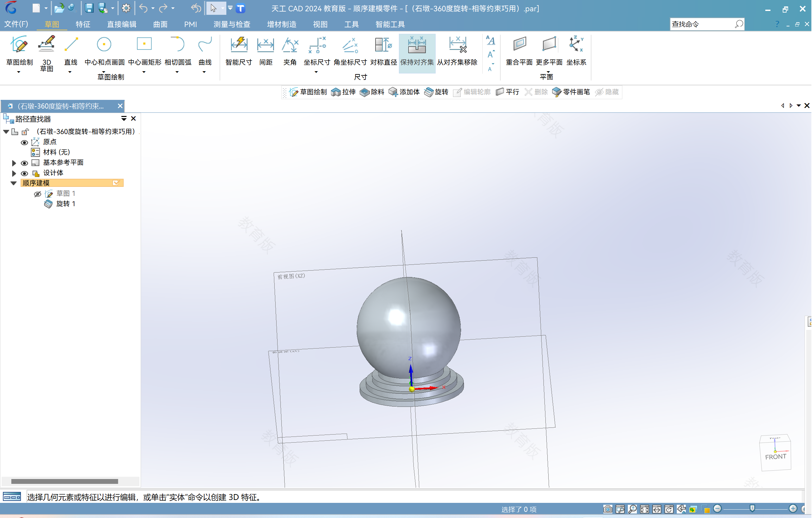
Task: Select the 坐标系 coordinate system tool
Action: tap(576, 51)
